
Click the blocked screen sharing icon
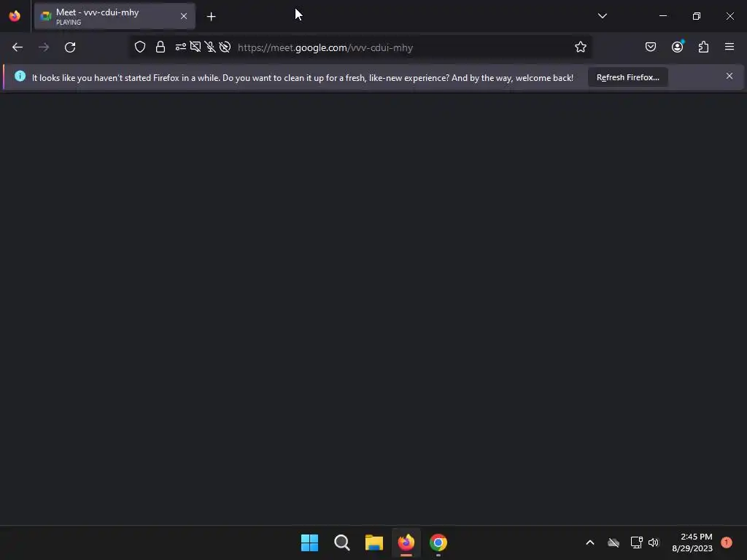coord(196,47)
